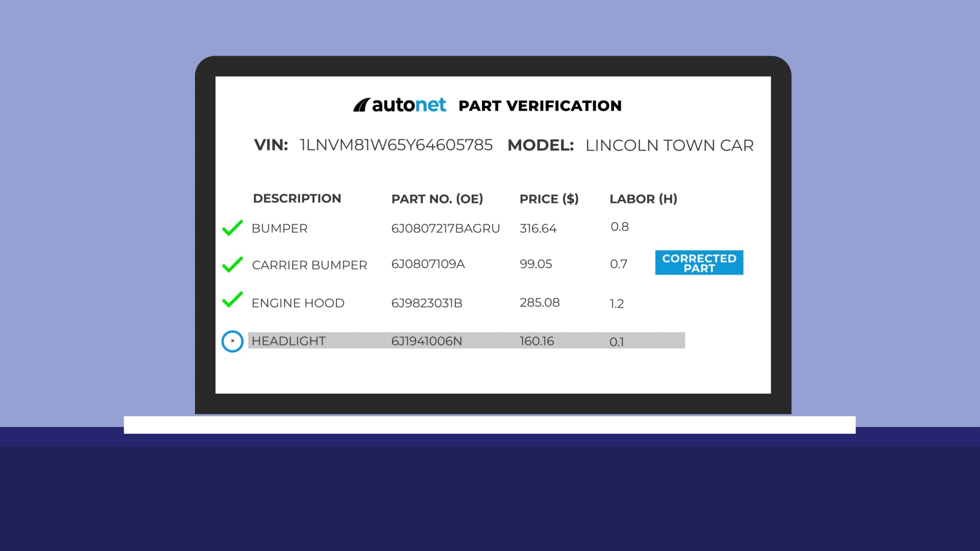Click the checkmark next to CARRIER BUMPER
This screenshot has width=980, height=551.
click(x=233, y=264)
